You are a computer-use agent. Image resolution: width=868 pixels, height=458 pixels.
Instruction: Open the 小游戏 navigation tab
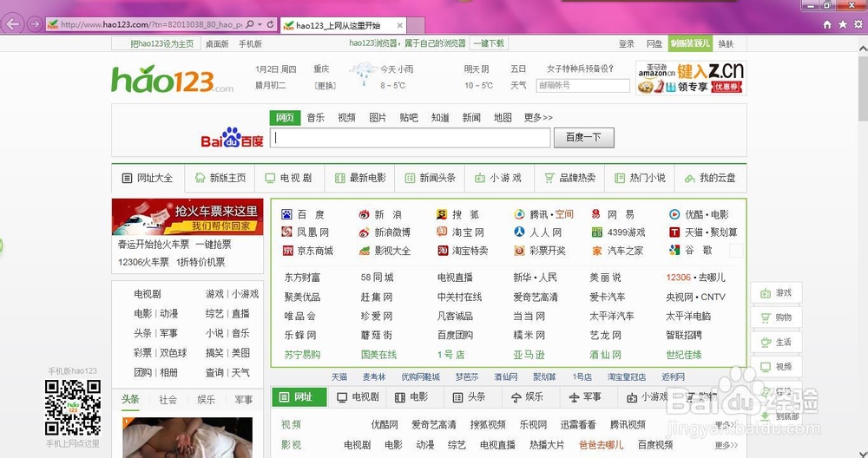pyautogui.click(x=499, y=178)
